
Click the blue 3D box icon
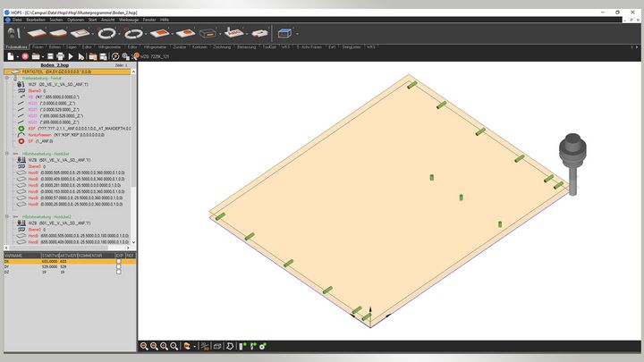(284, 32)
